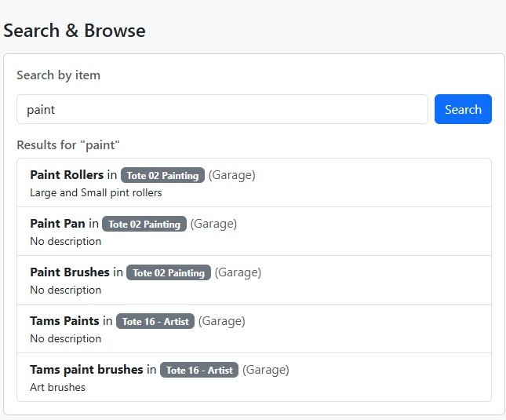The width and height of the screenshot is (506, 420).
Task: Click the Results for "paint" text
Action: pyautogui.click(x=67, y=144)
